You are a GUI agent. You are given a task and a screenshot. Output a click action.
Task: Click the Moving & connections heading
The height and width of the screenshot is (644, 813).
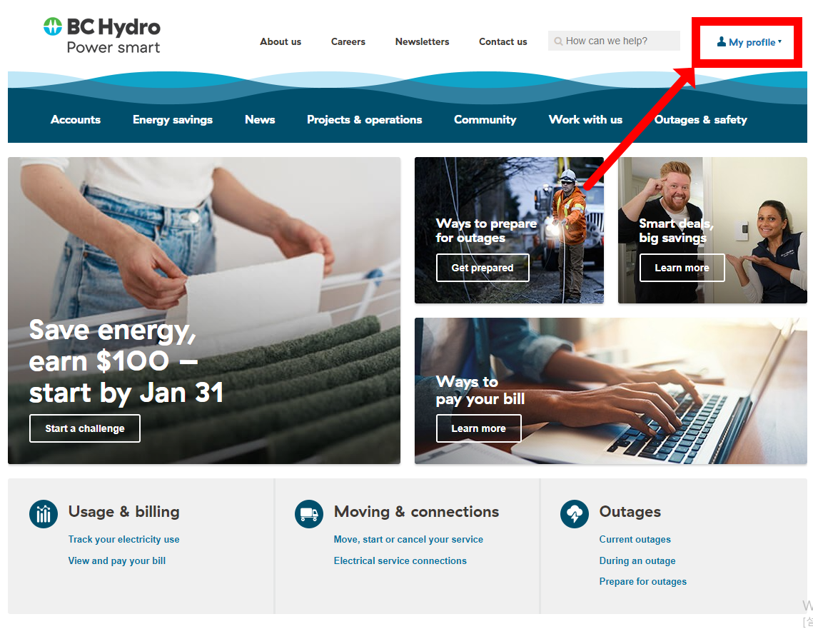tap(416, 512)
